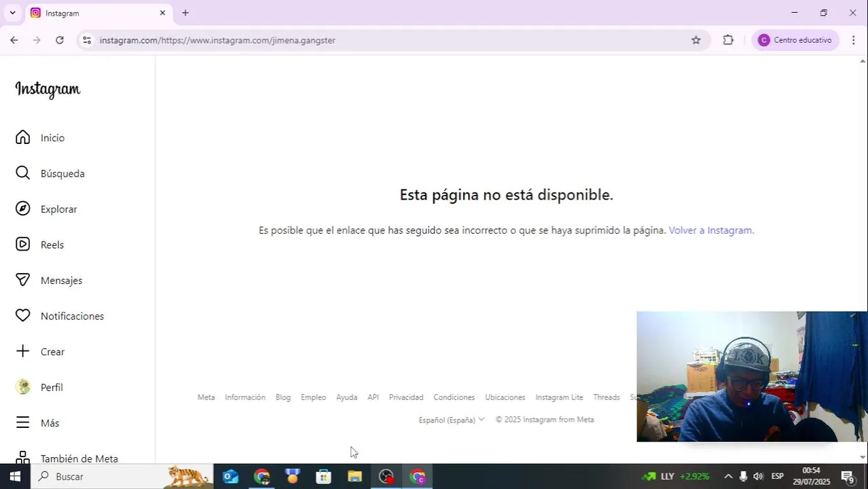The image size is (868, 489).
Task: Open the Blog footer link
Action: point(283,397)
